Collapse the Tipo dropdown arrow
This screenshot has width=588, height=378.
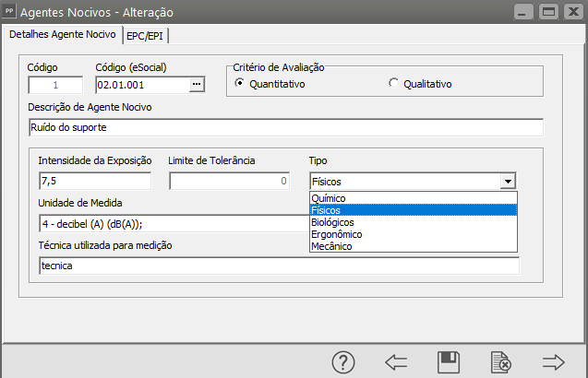507,182
